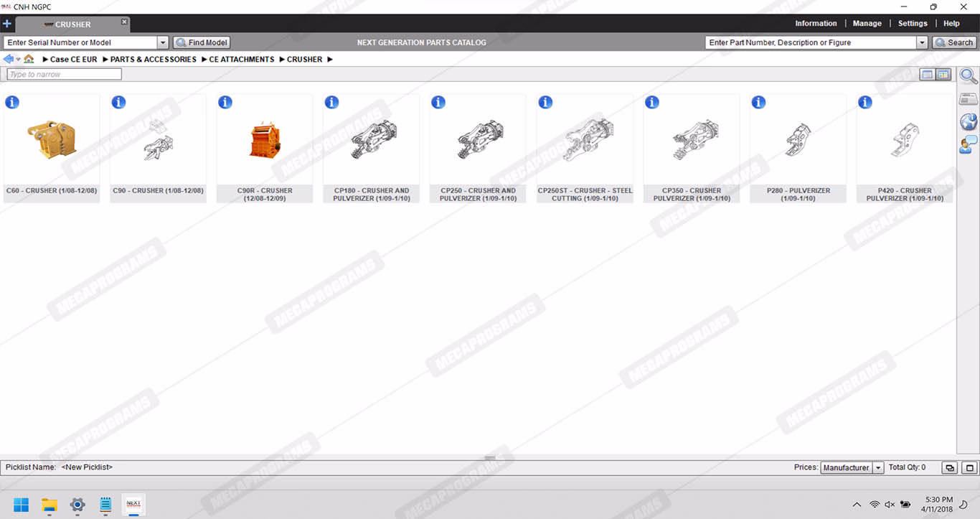This screenshot has width=980, height=519.
Task: Click PARTS & ACCESSORIES breadcrumb link
Action: point(153,60)
